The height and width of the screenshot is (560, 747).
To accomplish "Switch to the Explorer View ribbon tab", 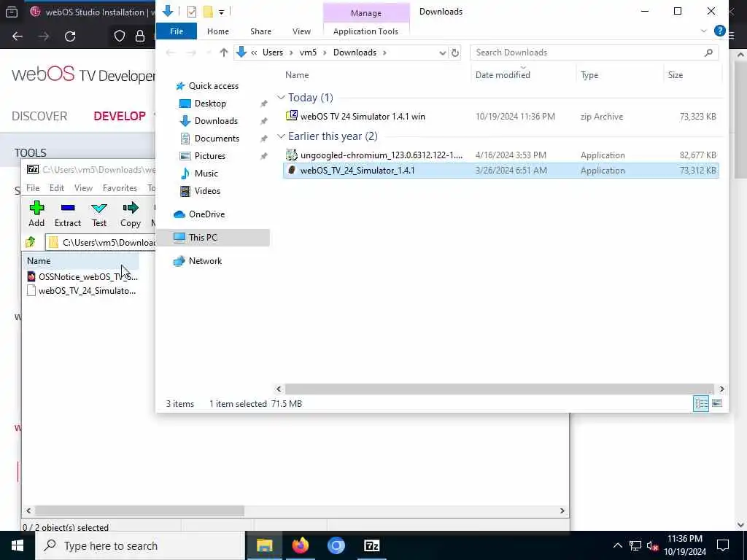I will point(301,31).
